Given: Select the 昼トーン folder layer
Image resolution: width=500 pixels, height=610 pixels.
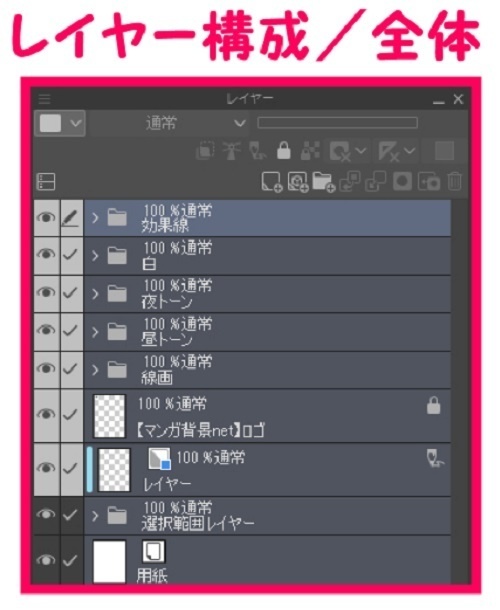Looking at the screenshot, I should pos(267,332).
